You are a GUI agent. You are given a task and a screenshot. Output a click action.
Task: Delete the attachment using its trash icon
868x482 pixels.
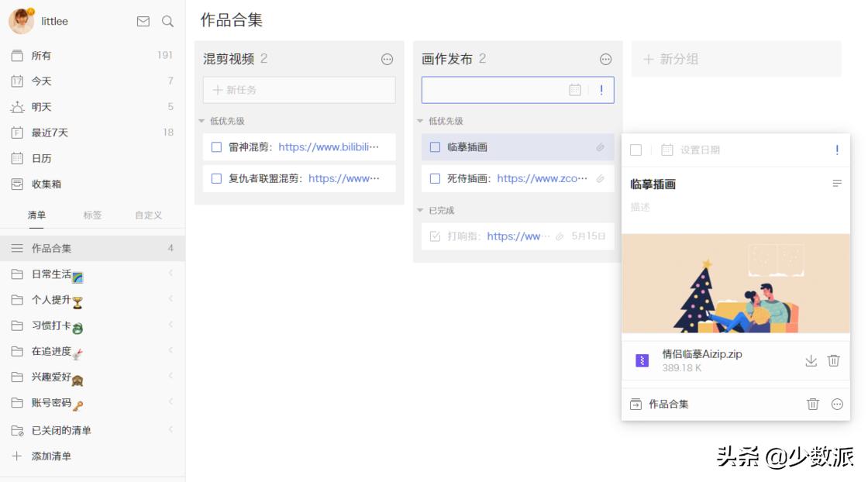tap(835, 360)
